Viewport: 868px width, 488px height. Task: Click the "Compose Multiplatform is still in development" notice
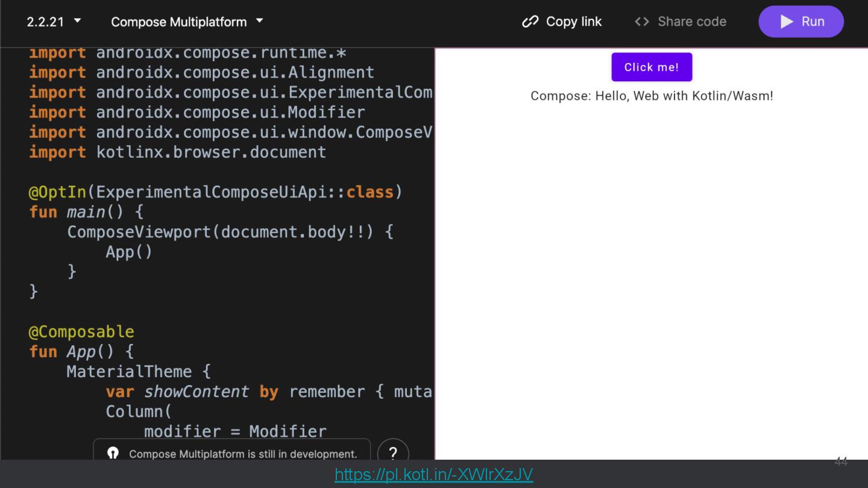point(242,454)
